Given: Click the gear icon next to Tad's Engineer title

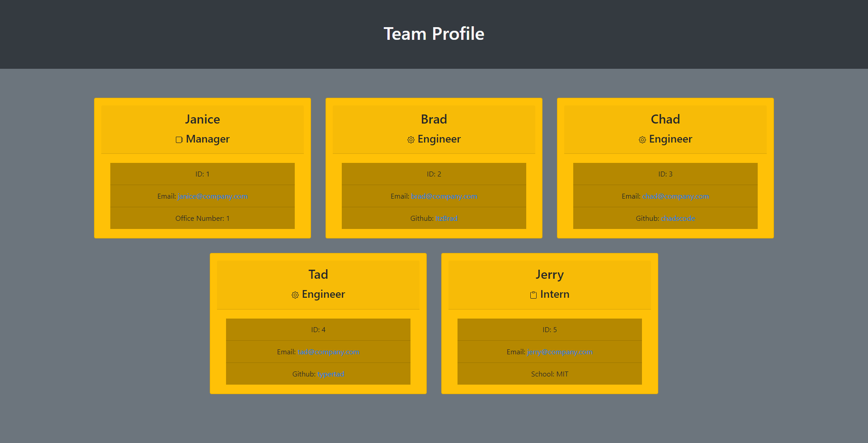Looking at the screenshot, I should coord(295,295).
